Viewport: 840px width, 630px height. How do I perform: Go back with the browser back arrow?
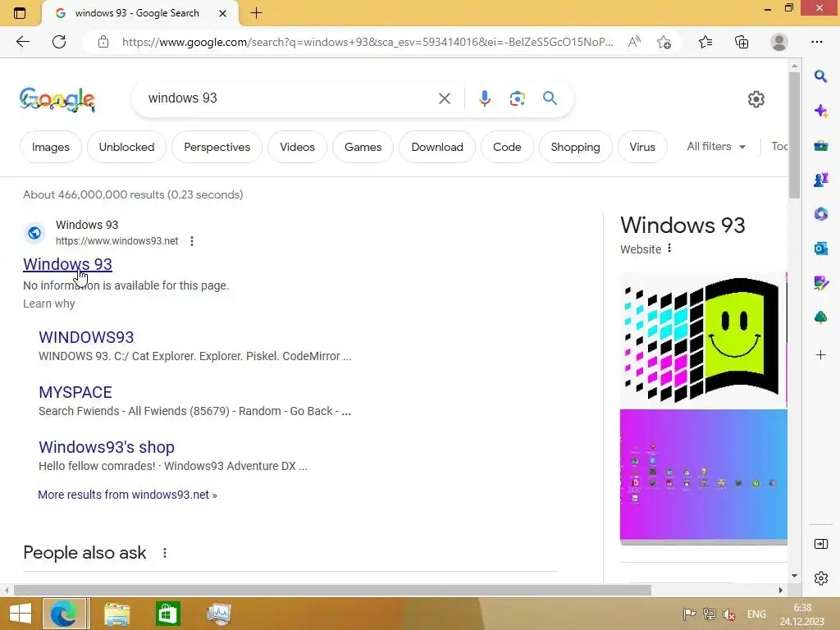[x=22, y=42]
